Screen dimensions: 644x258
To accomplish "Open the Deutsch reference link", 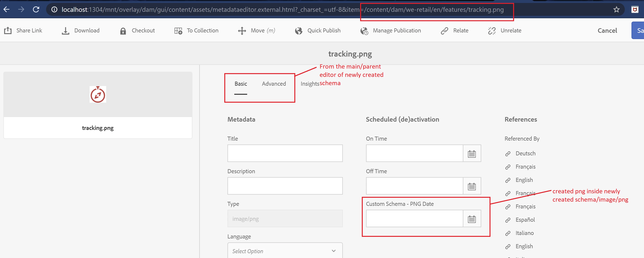I will 525,153.
